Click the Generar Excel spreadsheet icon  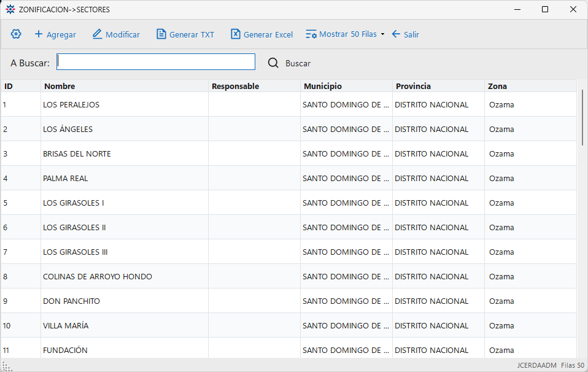pos(236,34)
